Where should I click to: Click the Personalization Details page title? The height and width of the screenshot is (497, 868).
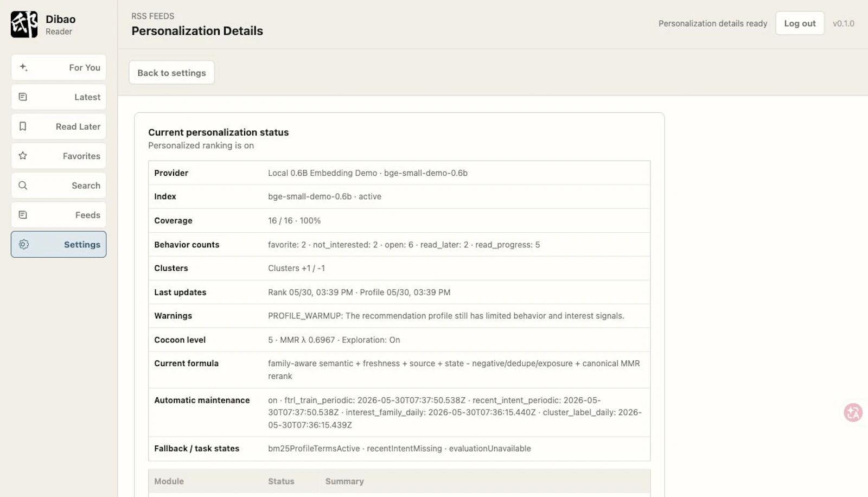pos(197,31)
